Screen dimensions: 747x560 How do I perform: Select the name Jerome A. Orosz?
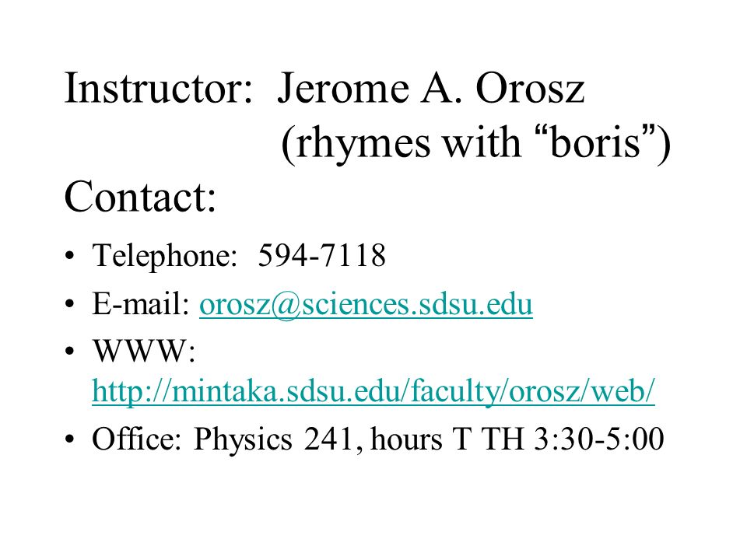click(x=430, y=88)
